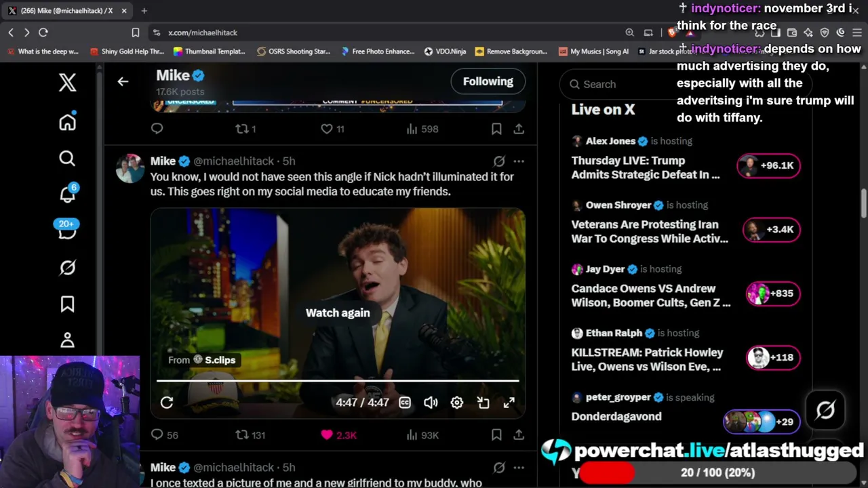This screenshot has width=868, height=488.
Task: Toggle closed captions on the video
Action: [x=405, y=403]
